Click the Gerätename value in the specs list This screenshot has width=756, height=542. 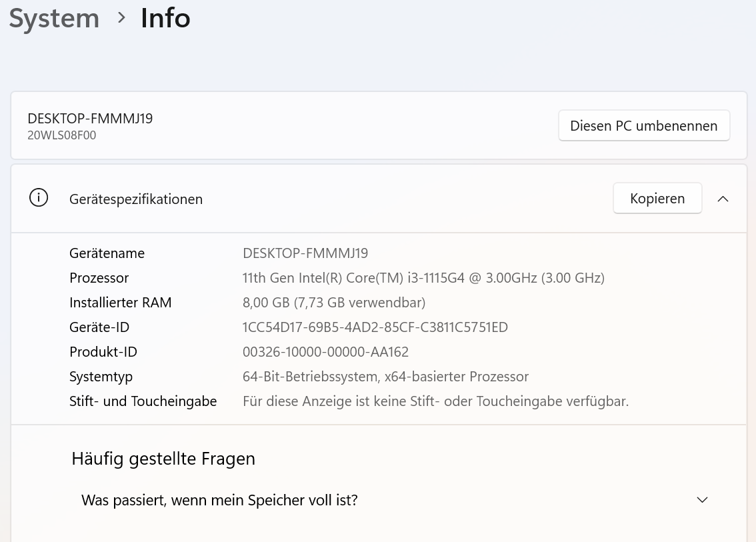pos(305,253)
